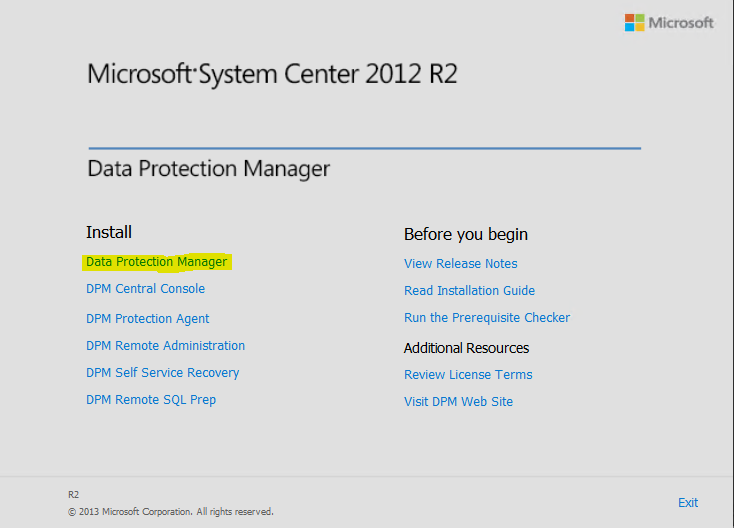Image resolution: width=734 pixels, height=528 pixels.
Task: Choose the DPM Protection Agent install link
Action: coord(147,318)
